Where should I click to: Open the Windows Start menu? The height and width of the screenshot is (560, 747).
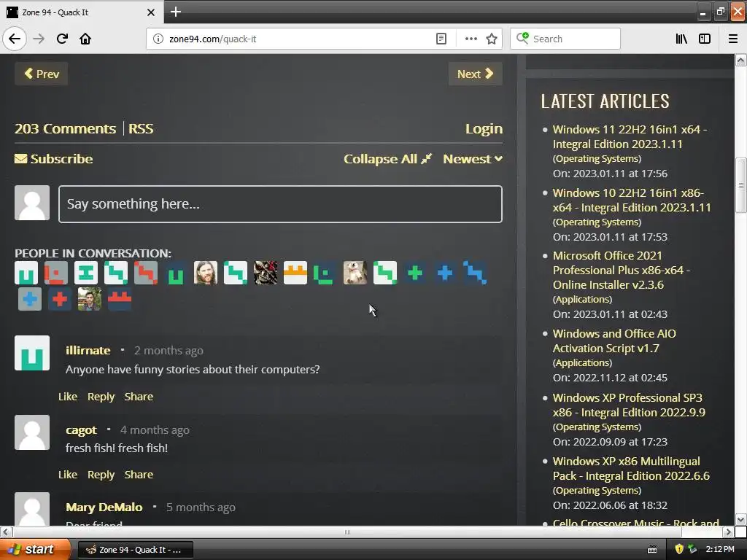click(35, 549)
